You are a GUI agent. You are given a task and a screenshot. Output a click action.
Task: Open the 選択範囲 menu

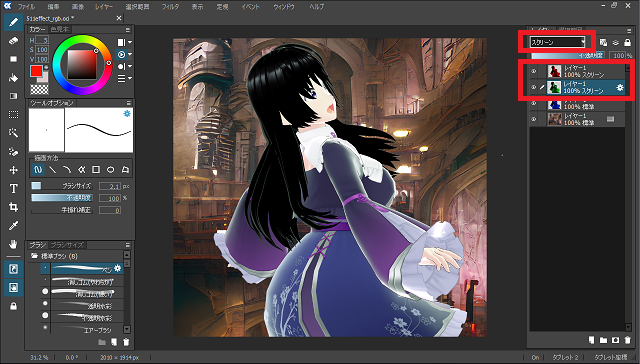(x=137, y=7)
